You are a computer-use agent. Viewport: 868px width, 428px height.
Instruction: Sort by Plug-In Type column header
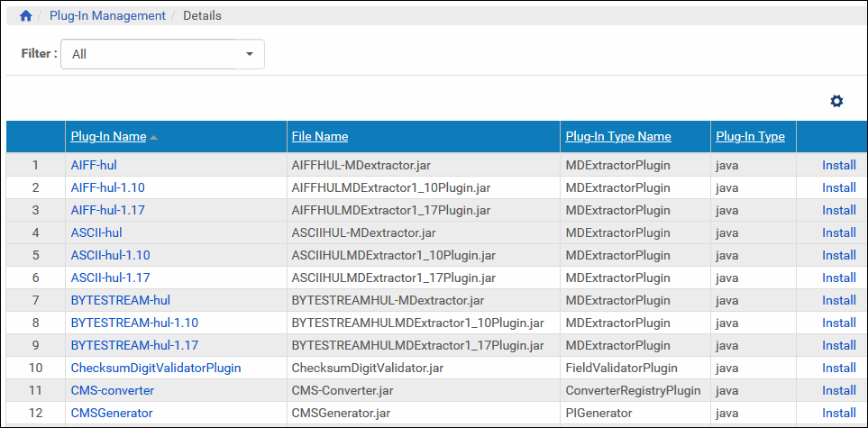coord(750,136)
